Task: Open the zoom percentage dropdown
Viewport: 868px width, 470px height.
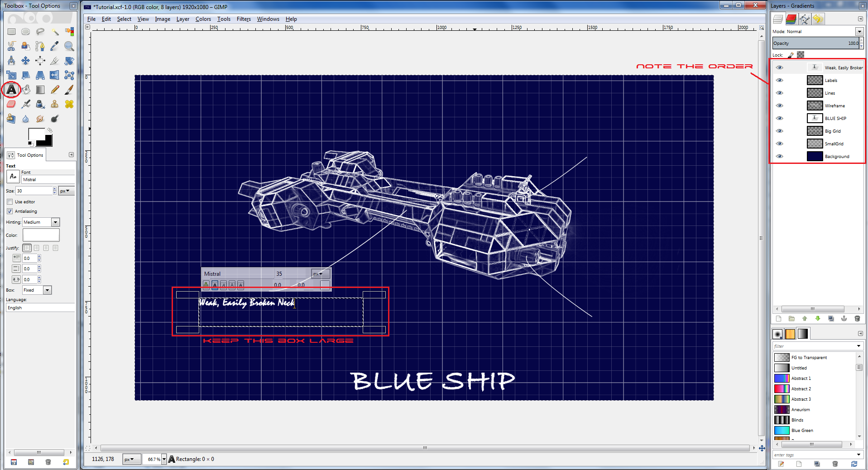Action: pyautogui.click(x=164, y=459)
